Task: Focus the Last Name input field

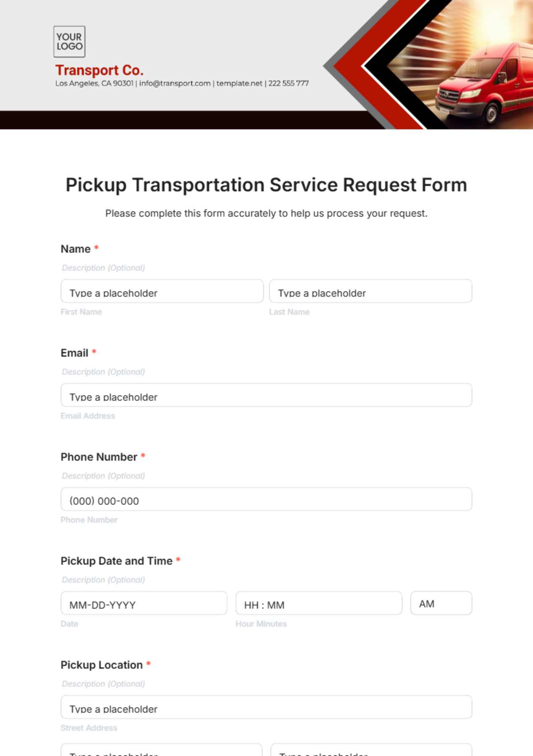Action: coord(370,292)
